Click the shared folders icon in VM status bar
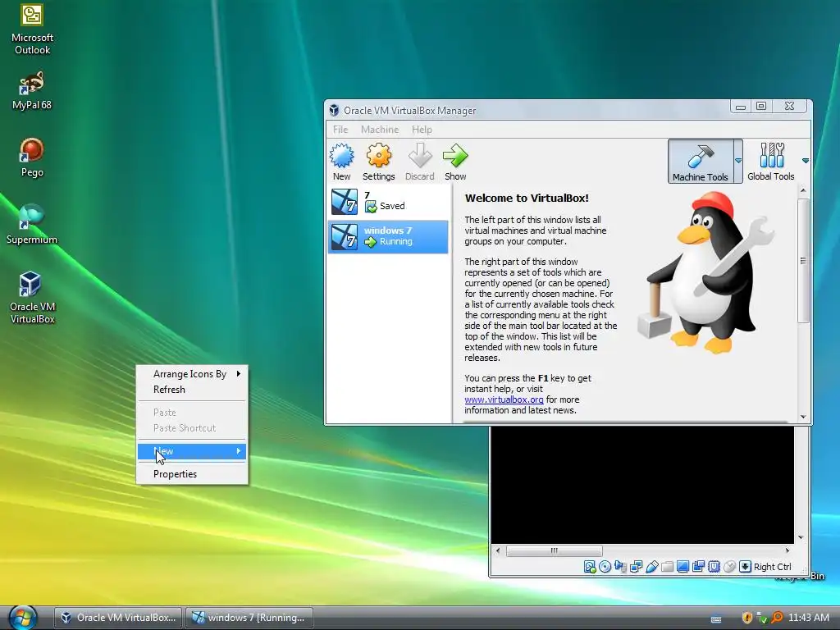The height and width of the screenshot is (630, 840). click(667, 567)
